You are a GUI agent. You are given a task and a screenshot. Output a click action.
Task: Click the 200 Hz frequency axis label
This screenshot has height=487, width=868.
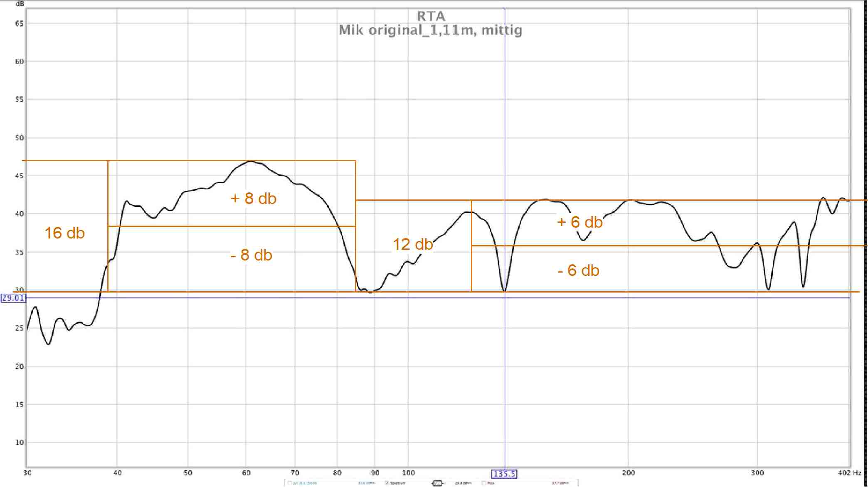(x=628, y=473)
